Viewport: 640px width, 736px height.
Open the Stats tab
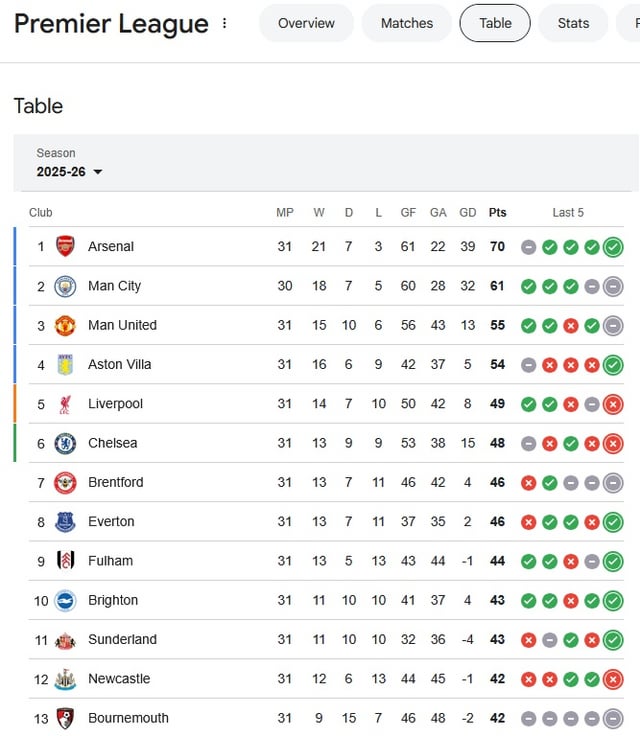tap(573, 23)
